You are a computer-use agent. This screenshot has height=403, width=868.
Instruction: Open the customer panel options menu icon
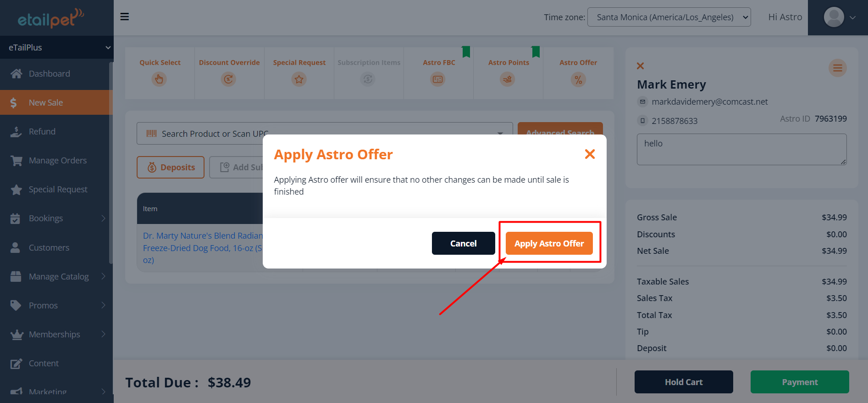(x=837, y=68)
